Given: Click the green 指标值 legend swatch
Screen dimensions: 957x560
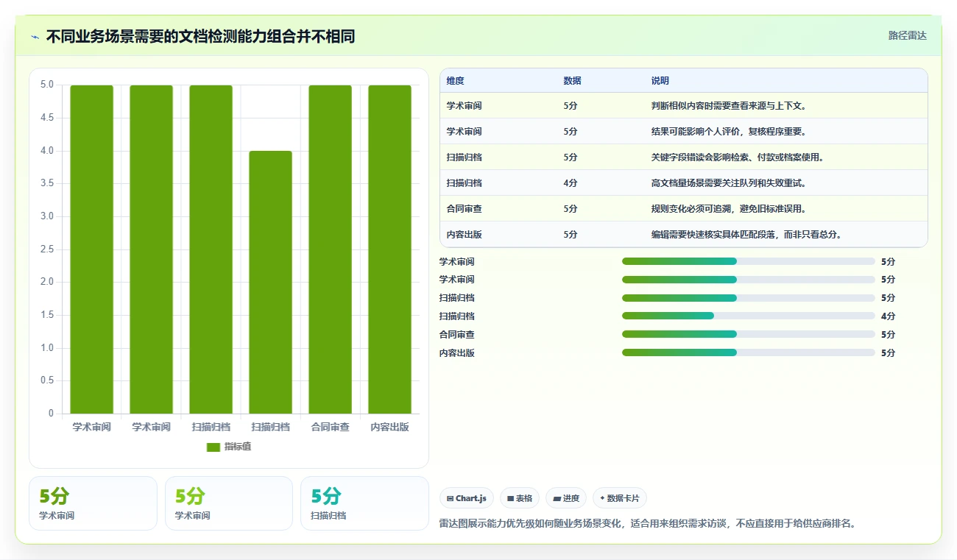Looking at the screenshot, I should tap(213, 447).
